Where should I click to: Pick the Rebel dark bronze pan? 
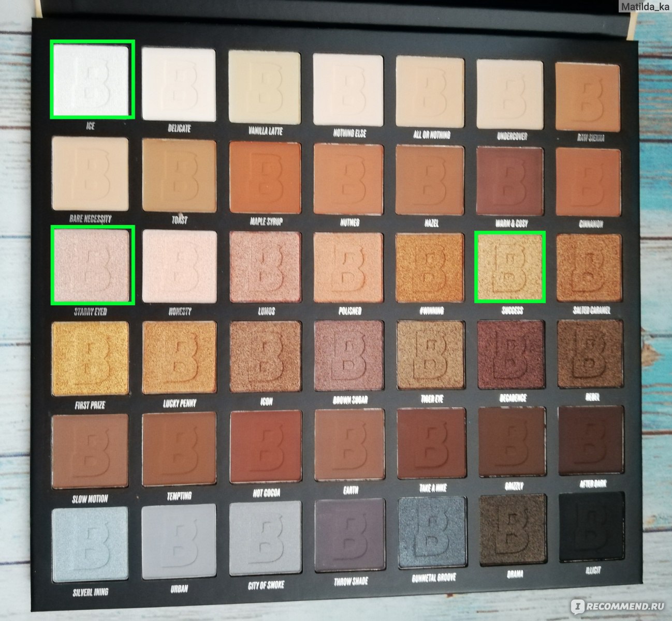pyautogui.click(x=590, y=353)
